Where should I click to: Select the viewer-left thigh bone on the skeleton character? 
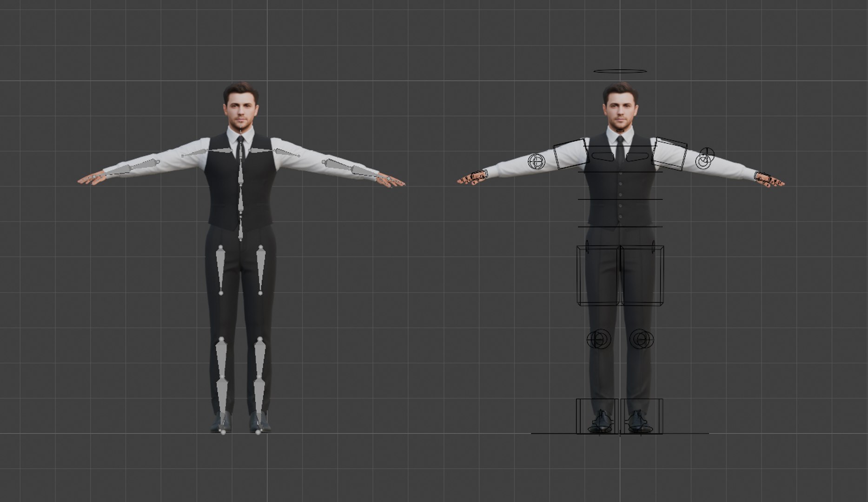point(220,270)
